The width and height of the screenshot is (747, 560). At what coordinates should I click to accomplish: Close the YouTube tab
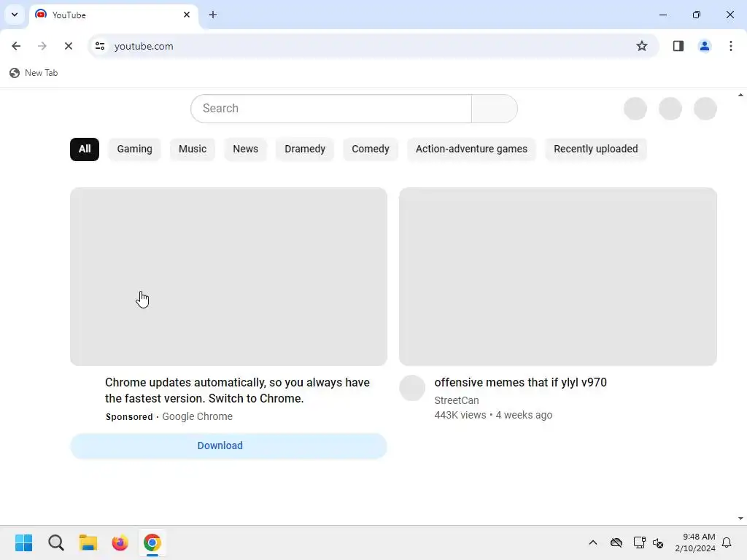click(187, 15)
